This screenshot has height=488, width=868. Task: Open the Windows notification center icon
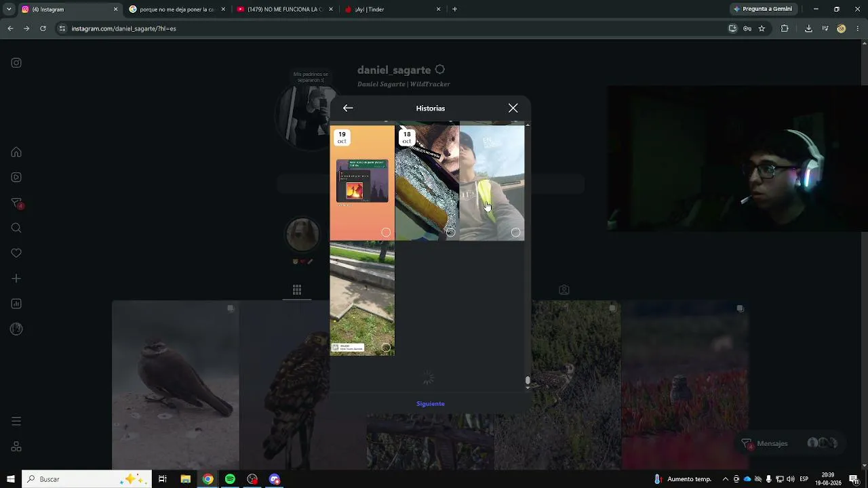[x=854, y=479]
